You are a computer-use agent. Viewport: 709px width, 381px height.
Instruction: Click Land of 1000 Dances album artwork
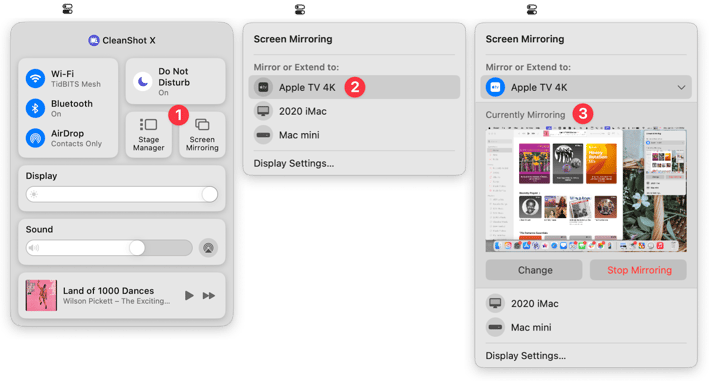pyautogui.click(x=41, y=295)
